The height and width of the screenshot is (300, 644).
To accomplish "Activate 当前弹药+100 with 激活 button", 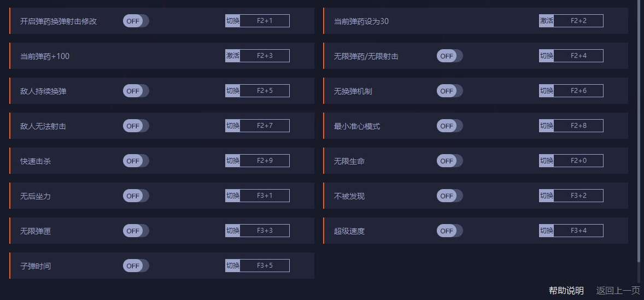I will (232, 56).
